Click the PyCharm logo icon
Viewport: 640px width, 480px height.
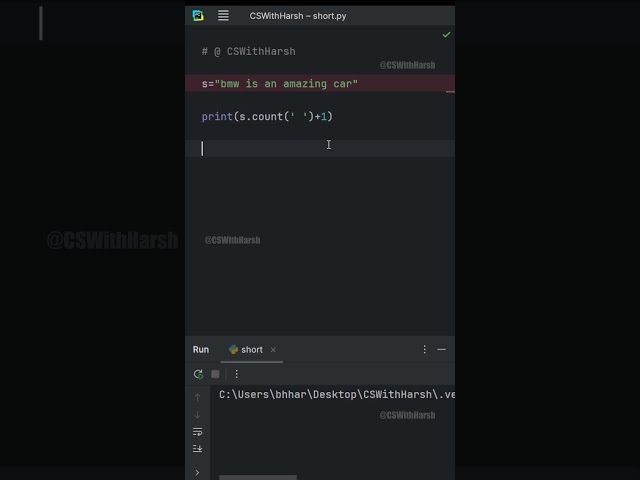point(198,16)
